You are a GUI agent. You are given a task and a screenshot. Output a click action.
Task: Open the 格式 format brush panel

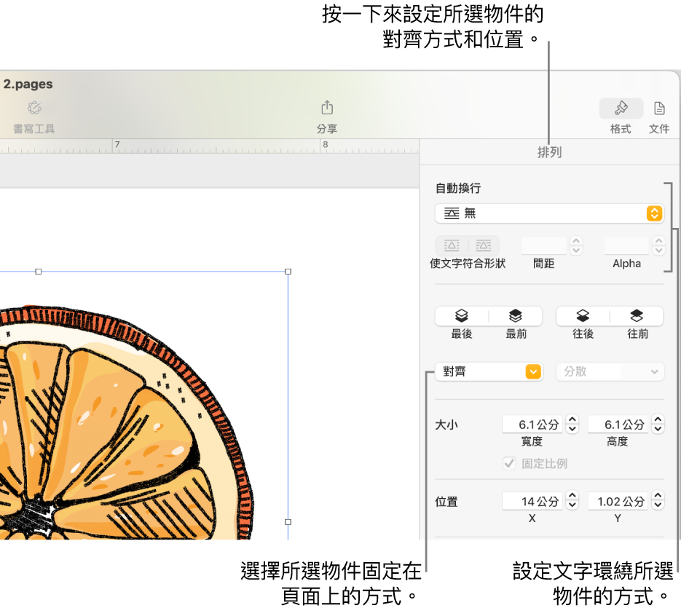(x=621, y=108)
